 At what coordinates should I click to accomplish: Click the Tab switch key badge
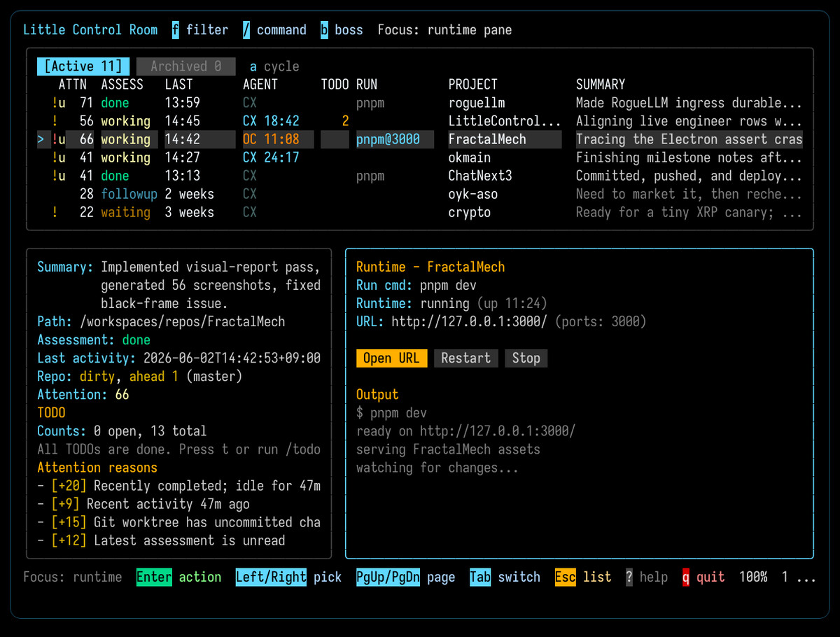tap(480, 577)
